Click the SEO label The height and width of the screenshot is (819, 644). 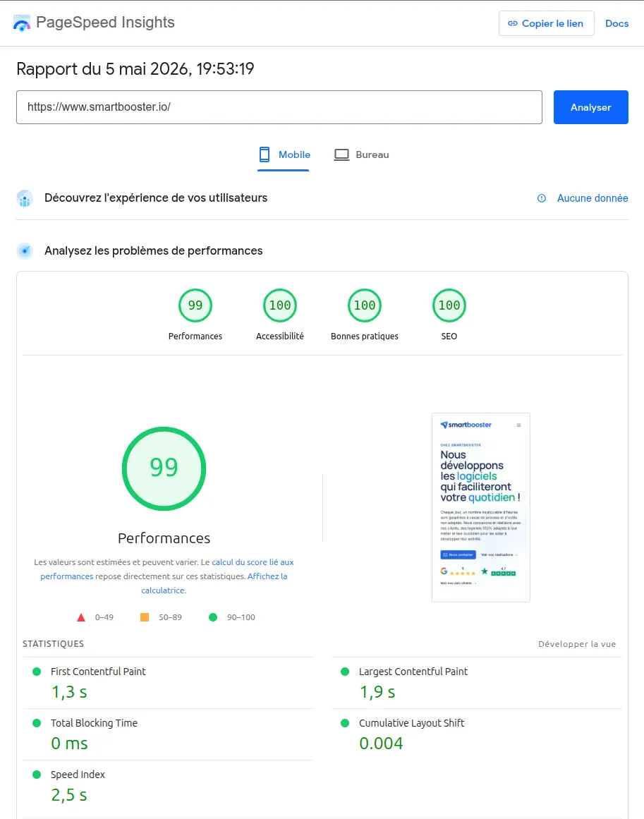click(x=449, y=336)
